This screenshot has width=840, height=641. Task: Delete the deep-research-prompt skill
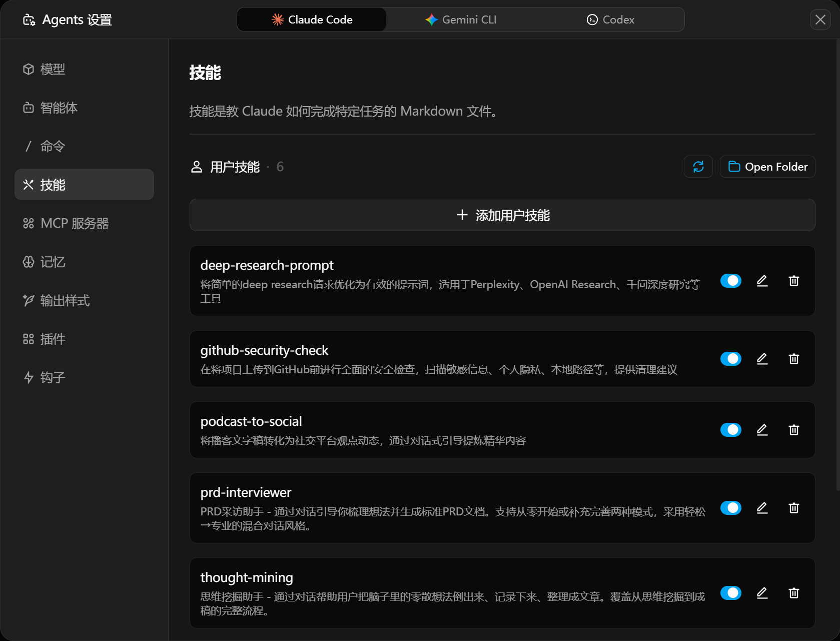793,281
